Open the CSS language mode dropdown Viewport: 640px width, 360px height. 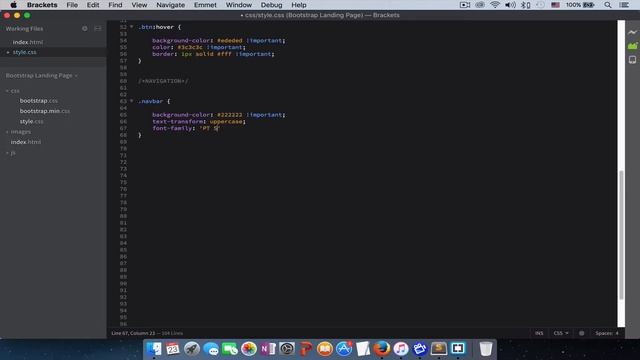click(x=561, y=333)
